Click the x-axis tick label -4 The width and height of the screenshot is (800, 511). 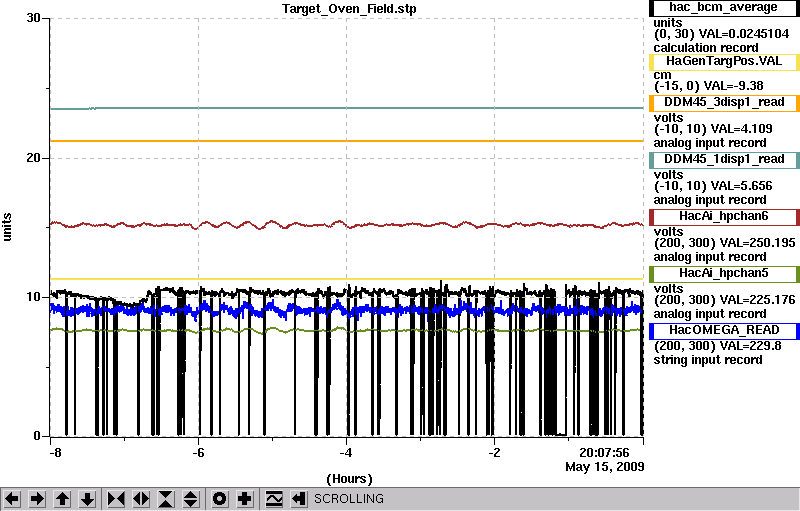pos(346,453)
